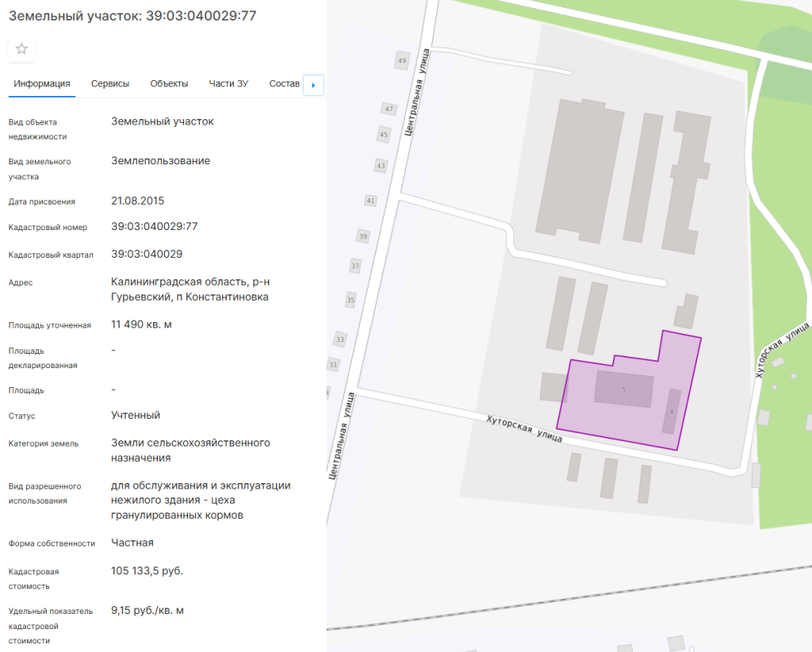Select building 4 inside the purple parcel

(672, 412)
